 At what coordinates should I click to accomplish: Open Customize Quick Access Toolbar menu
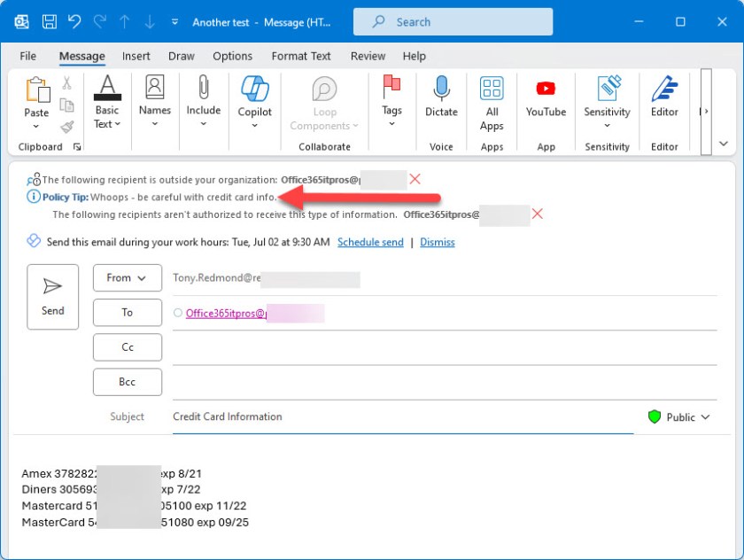pyautogui.click(x=174, y=22)
